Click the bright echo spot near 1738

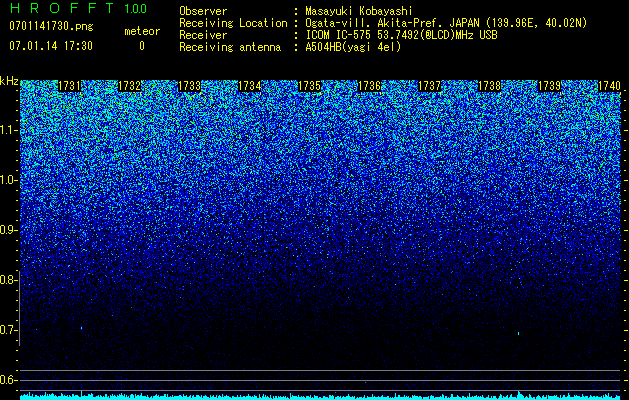[x=518, y=333]
